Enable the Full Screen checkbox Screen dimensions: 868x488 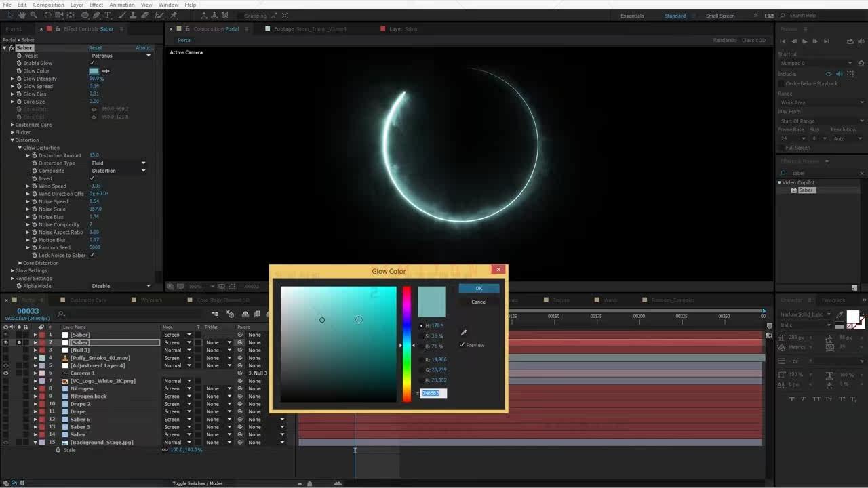point(781,148)
